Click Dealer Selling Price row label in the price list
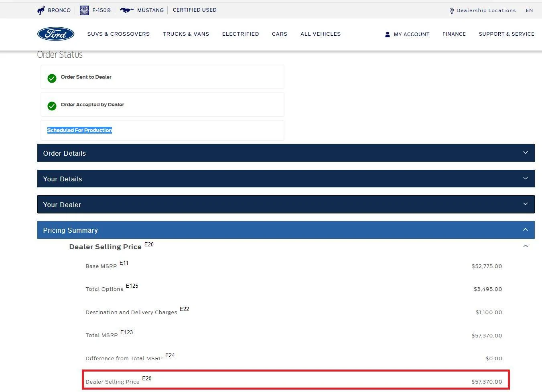The height and width of the screenshot is (392, 542). 112,382
